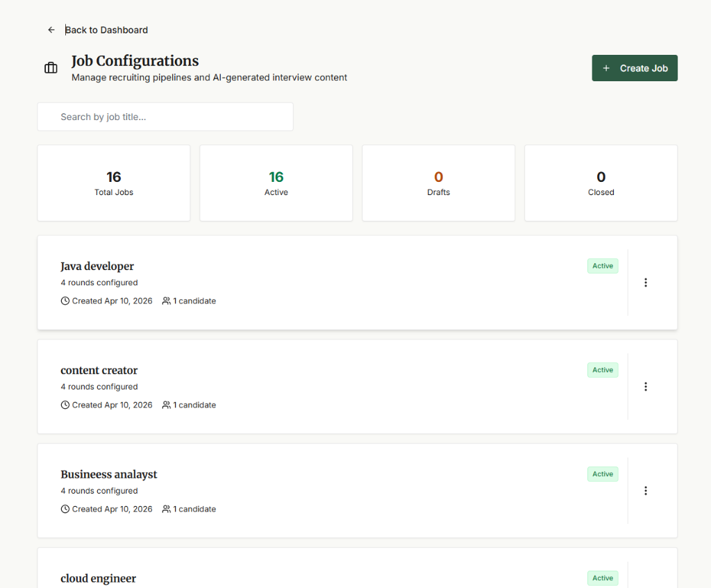
Task: Open Back to Dashboard link
Action: coord(106,30)
